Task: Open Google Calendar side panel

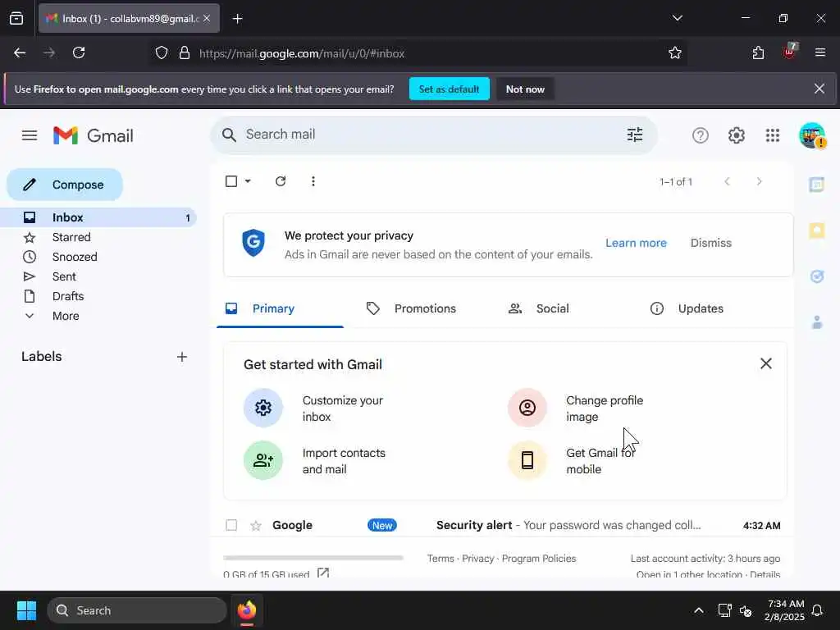Action: coord(816,185)
